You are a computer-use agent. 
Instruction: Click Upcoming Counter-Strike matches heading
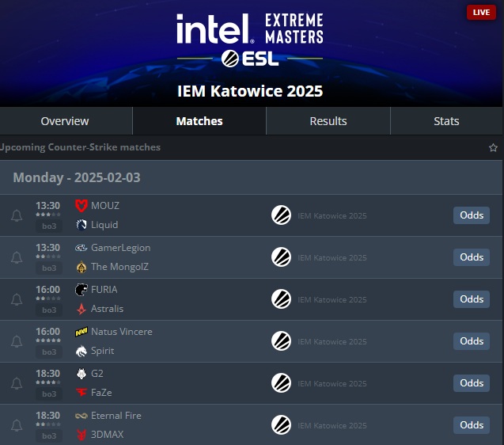point(80,147)
